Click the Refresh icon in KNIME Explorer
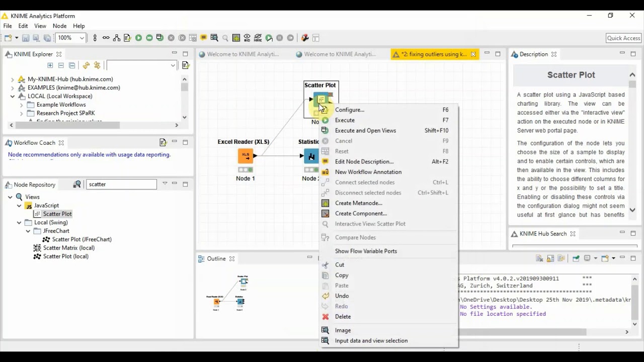The width and height of the screenshot is (644, 362). (x=86, y=65)
